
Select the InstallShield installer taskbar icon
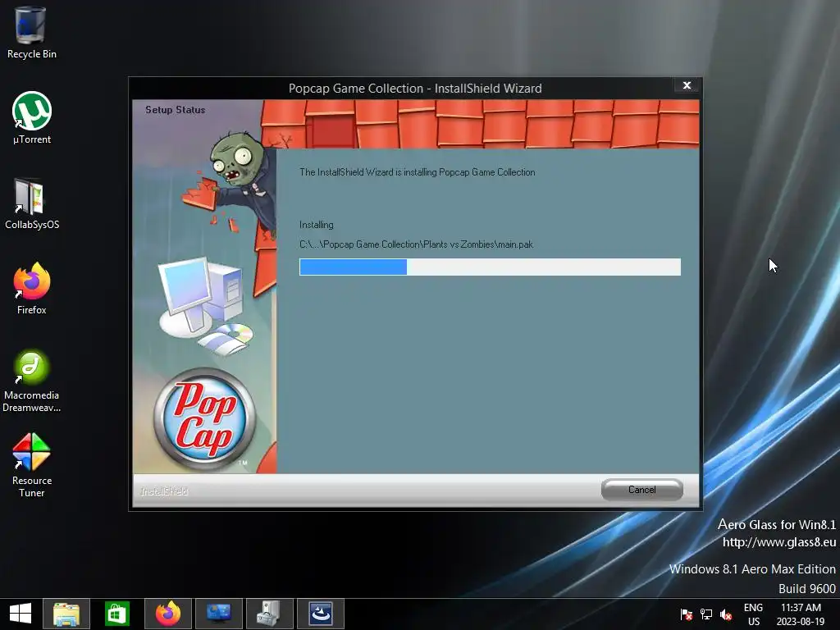click(321, 614)
